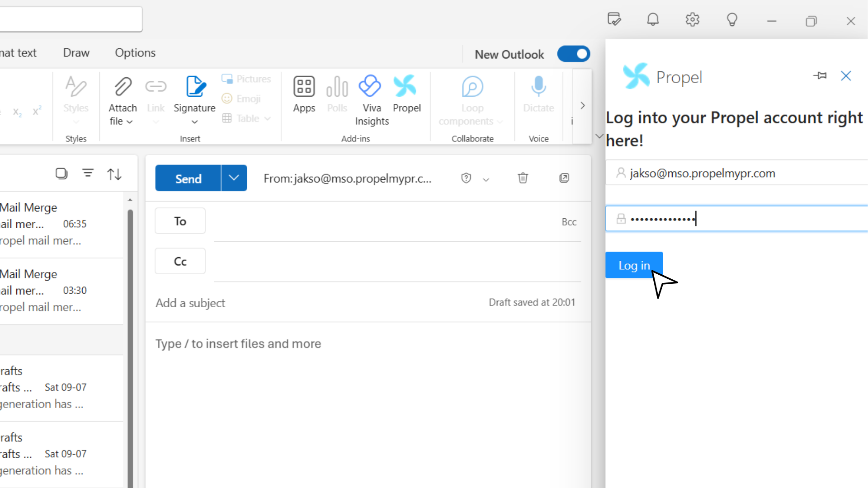Open the Signature options
This screenshot has width=868, height=488.
click(x=194, y=101)
